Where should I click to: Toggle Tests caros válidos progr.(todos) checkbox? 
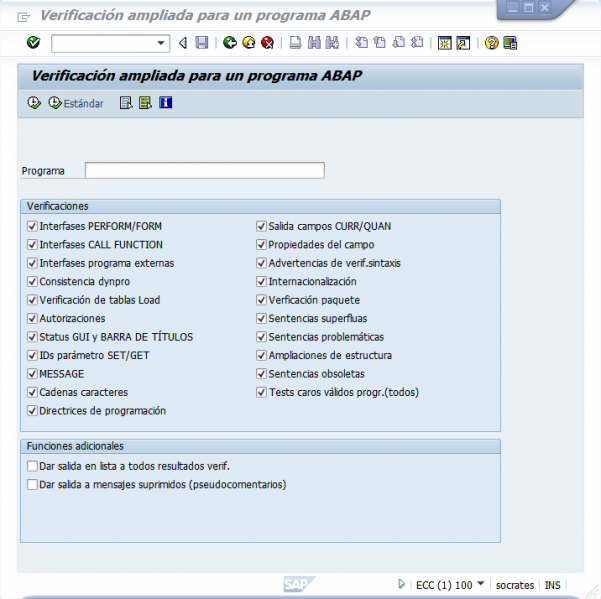[261, 392]
